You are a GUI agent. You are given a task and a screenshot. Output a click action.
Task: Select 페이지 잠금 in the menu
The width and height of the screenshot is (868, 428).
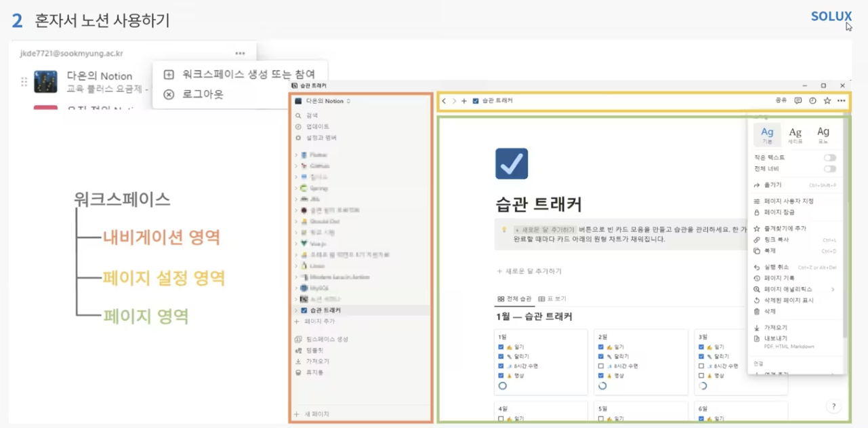point(795,212)
